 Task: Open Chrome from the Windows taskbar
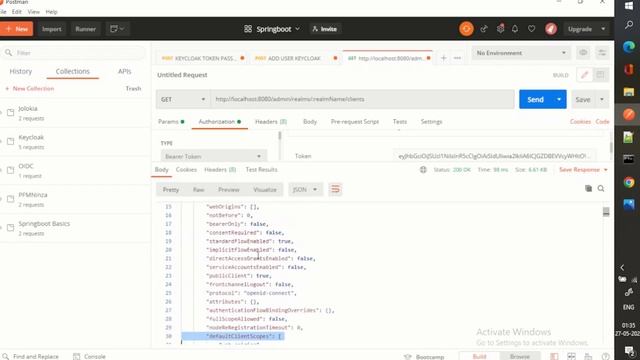tap(629, 182)
